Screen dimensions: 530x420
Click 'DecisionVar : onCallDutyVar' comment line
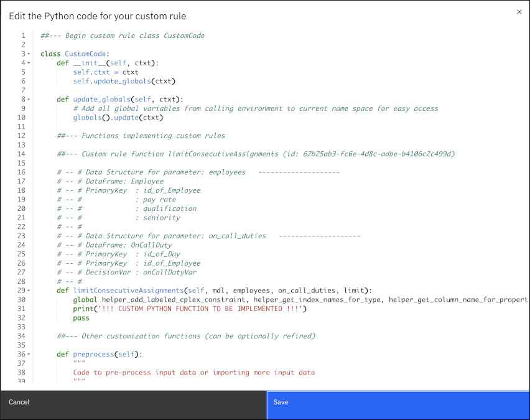127,273
